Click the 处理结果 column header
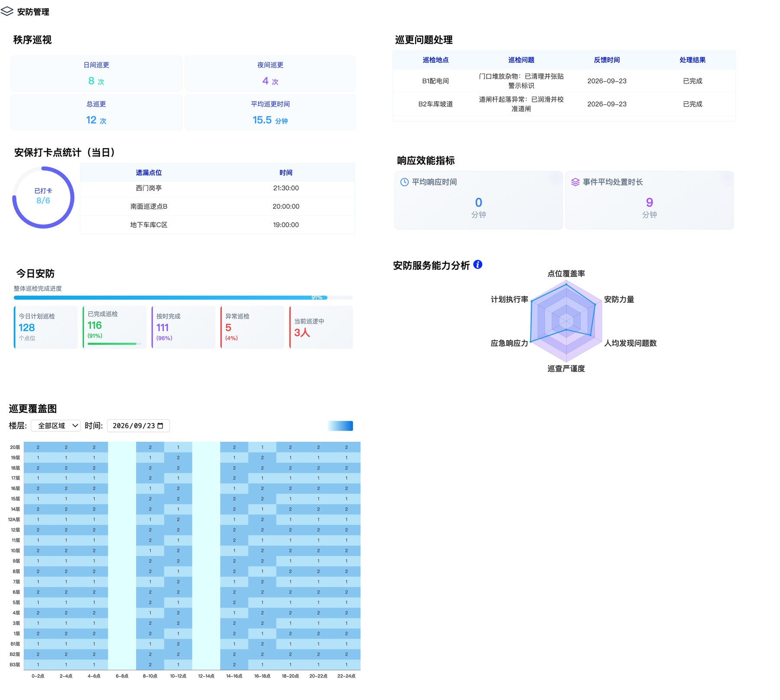Image resolution: width=780 pixels, height=700 pixels. [x=692, y=60]
